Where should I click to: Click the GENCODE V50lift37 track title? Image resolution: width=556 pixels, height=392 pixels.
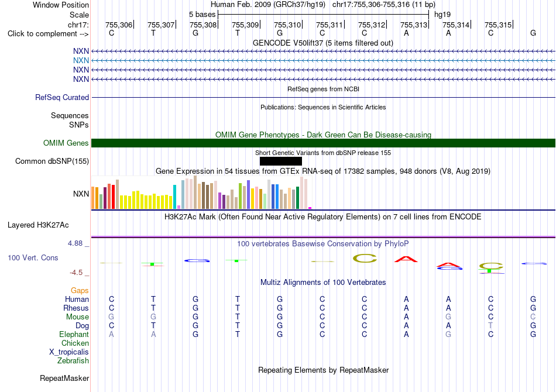click(323, 43)
